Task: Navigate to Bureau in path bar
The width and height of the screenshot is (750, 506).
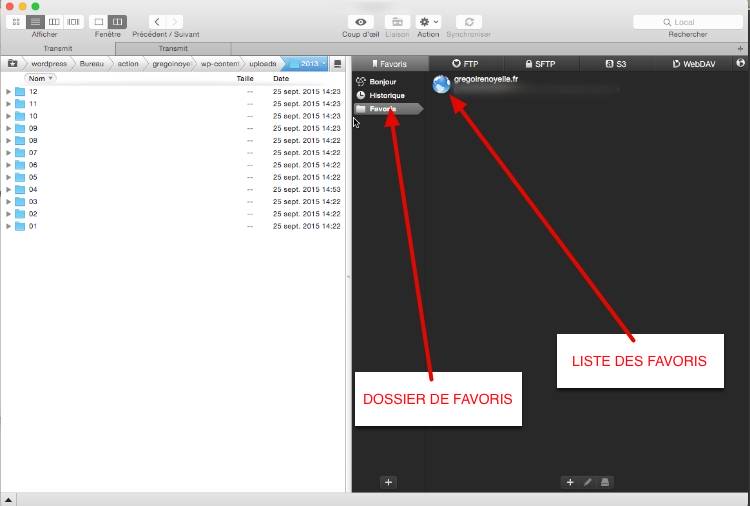Action: click(x=91, y=64)
